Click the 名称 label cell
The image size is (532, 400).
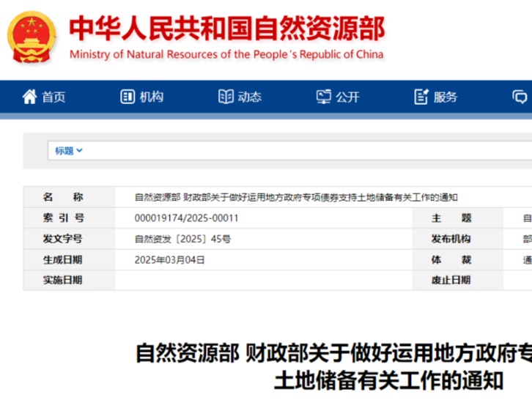(x=69, y=197)
